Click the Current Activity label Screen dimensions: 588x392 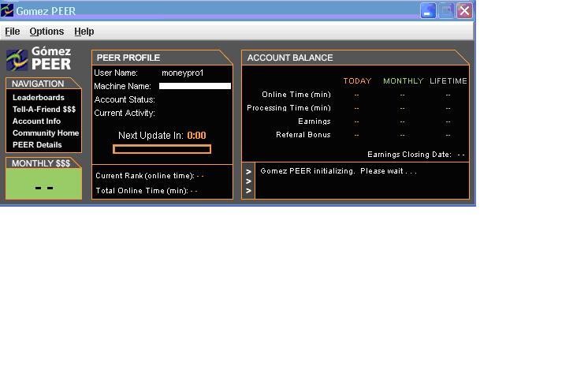click(125, 113)
